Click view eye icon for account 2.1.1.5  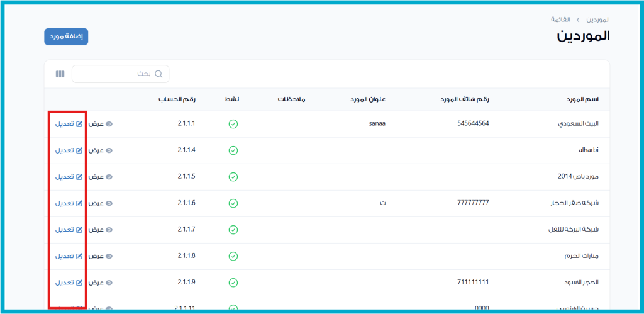pos(109,177)
